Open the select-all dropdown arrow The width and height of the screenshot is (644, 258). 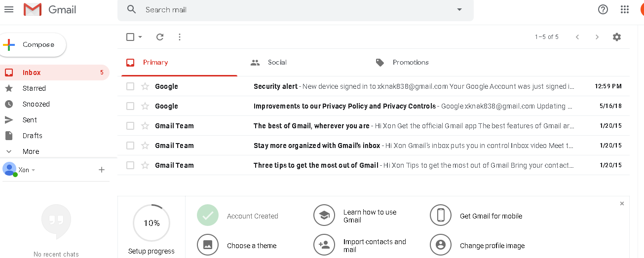point(140,37)
